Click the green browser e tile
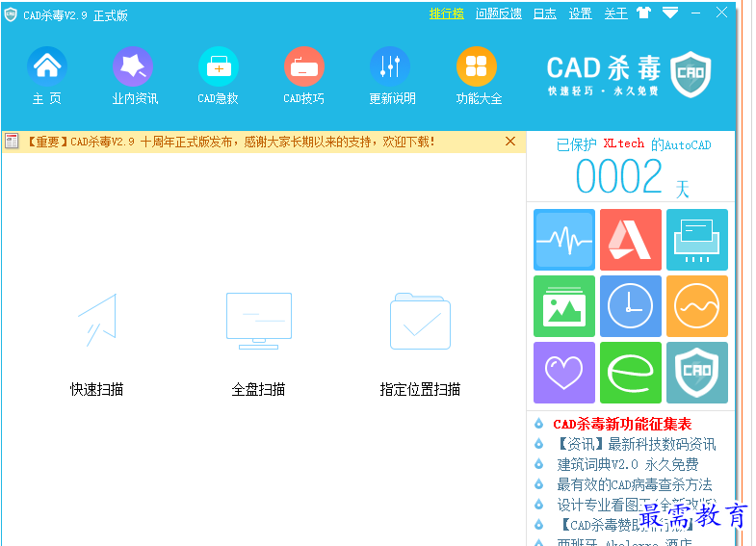Image resolution: width=756 pixels, height=546 pixels. pos(631,373)
